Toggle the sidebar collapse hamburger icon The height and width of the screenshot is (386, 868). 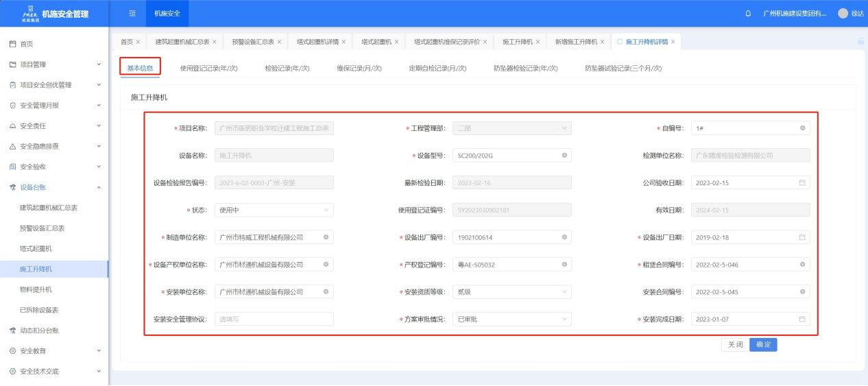pos(132,14)
